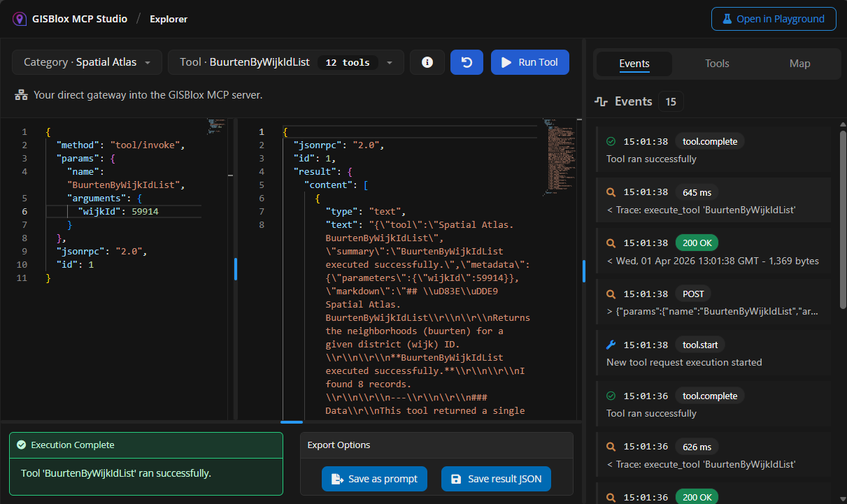Click the green check icon on first tool.complete event
The image size is (847, 504).
click(611, 141)
